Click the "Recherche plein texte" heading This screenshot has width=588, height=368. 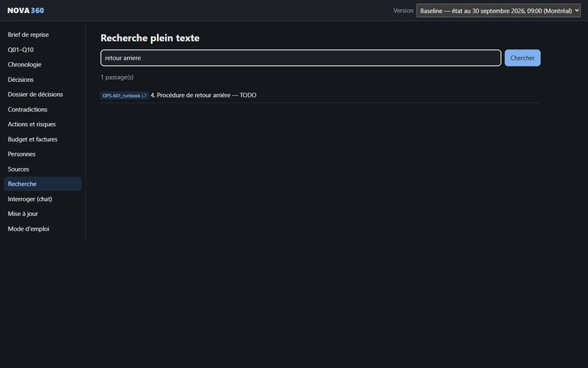pyautogui.click(x=150, y=38)
